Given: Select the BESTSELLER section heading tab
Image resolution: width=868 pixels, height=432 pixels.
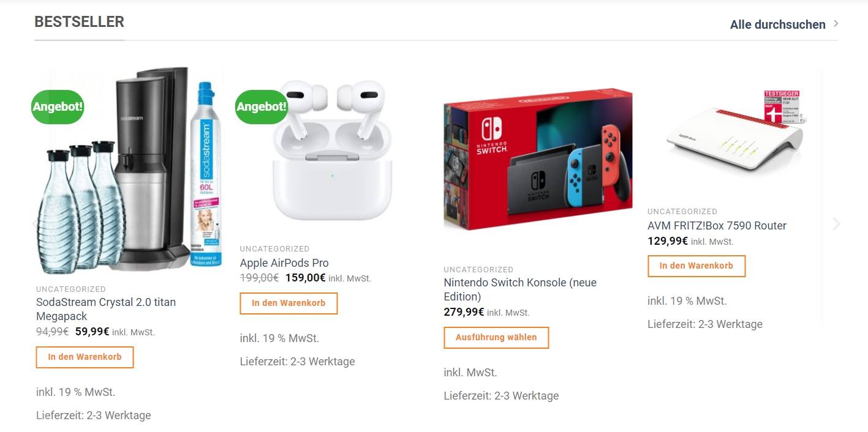Looking at the screenshot, I should pos(79,22).
